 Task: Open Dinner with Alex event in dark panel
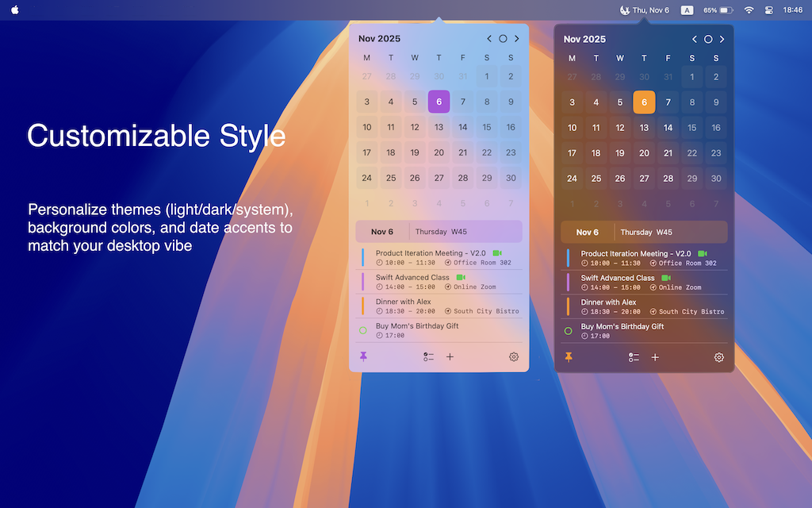tap(608, 302)
